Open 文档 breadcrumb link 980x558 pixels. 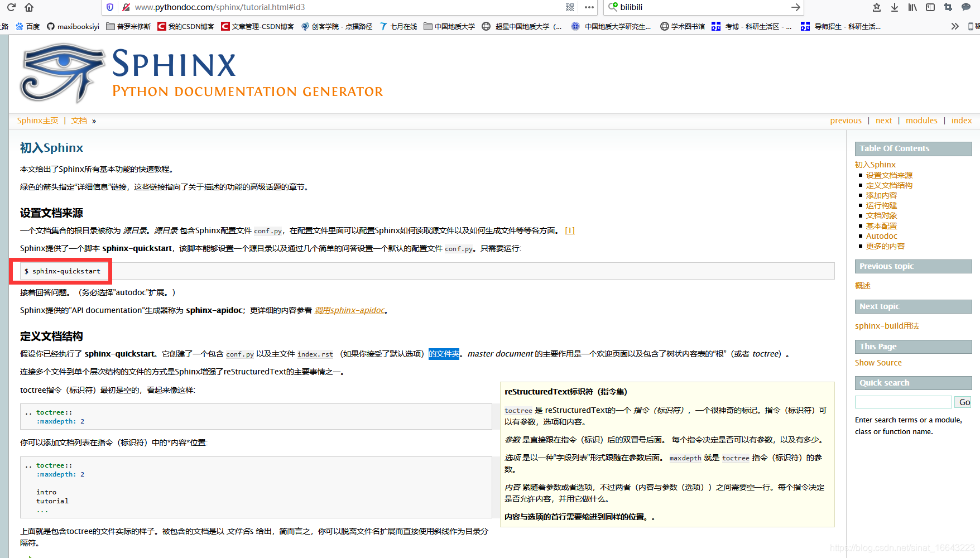[x=79, y=121]
